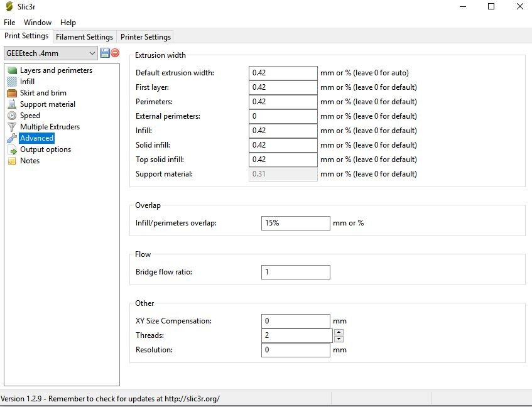Open the Window menu

coord(38,23)
